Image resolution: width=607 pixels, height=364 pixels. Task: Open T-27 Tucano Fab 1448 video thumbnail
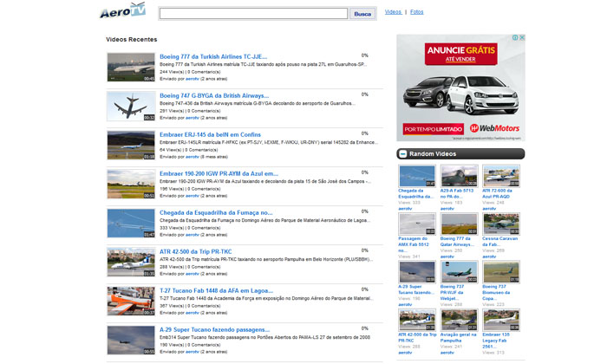click(131, 301)
